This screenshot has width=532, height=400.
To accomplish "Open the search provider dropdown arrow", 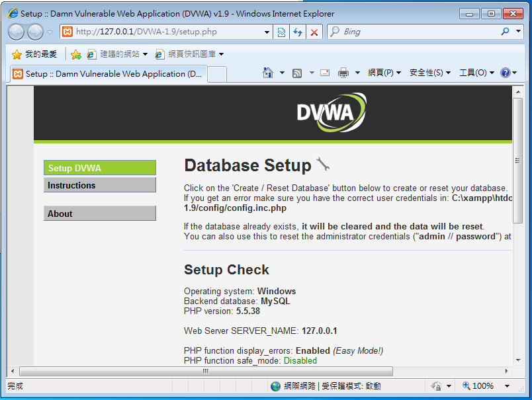I will coord(518,31).
